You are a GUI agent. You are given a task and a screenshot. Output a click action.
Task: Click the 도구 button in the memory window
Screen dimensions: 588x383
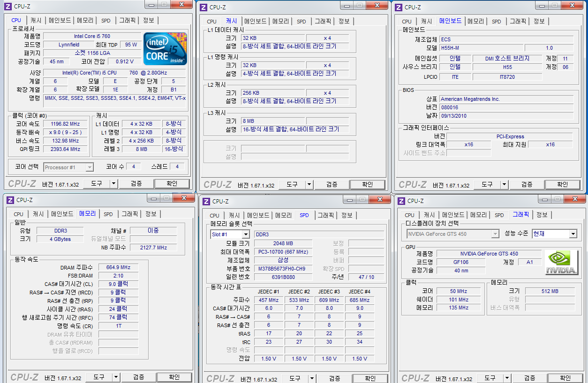(98, 377)
